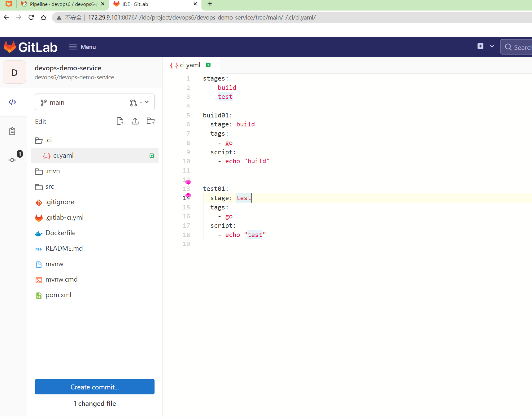
Task: Click the Edit heading in file panel
Action: (41, 121)
